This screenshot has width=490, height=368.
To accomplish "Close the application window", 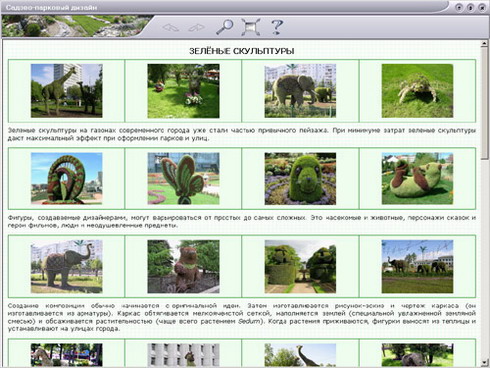I will coord(482,7).
